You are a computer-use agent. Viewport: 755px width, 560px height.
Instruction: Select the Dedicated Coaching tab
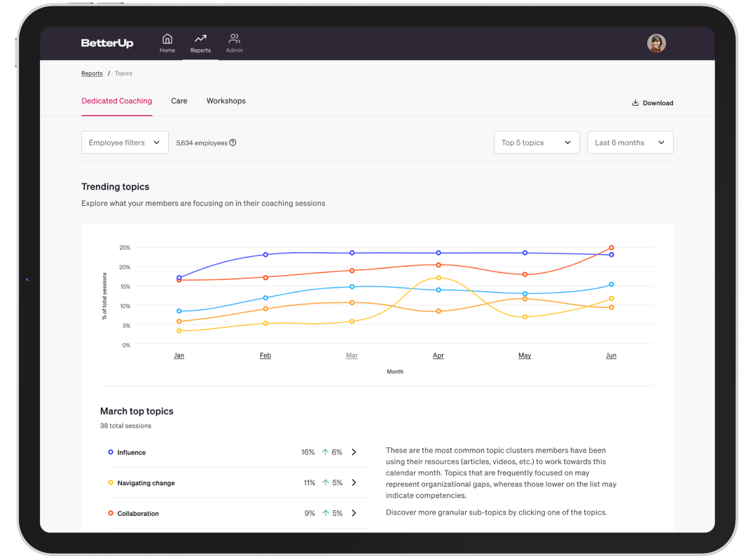coord(116,101)
